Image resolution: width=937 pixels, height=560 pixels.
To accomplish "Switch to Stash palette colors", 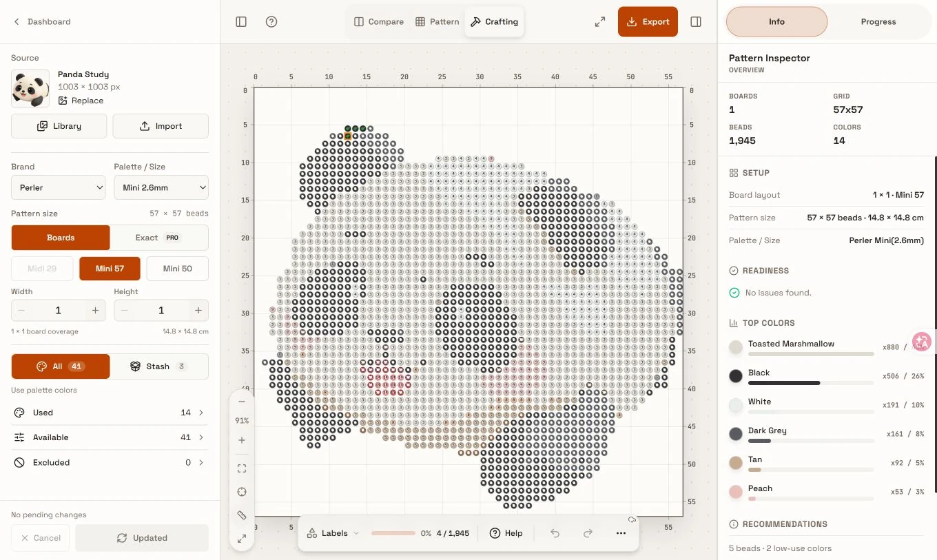I will click(159, 366).
